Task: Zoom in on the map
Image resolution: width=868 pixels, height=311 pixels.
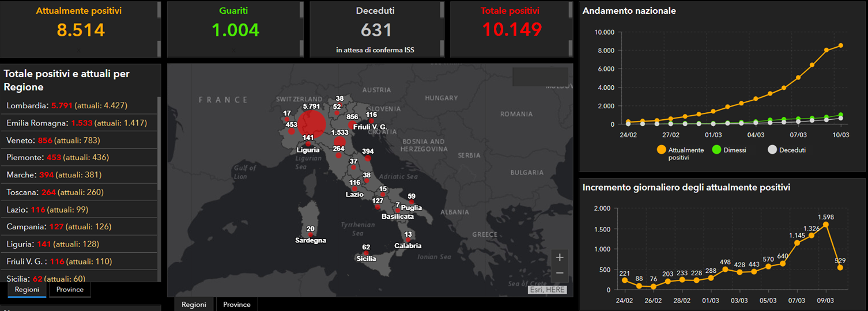Action: pyautogui.click(x=559, y=257)
